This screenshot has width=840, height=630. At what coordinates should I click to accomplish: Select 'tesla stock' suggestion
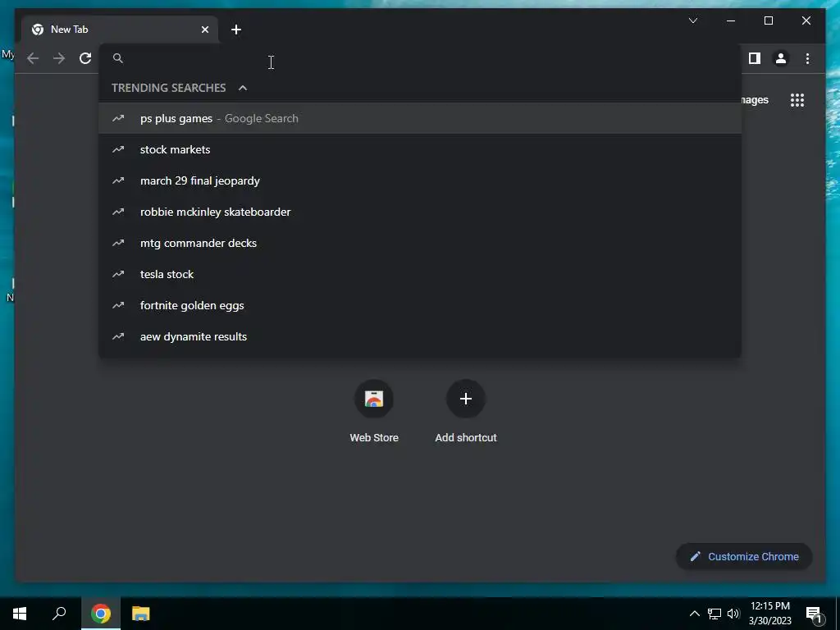[420, 274]
